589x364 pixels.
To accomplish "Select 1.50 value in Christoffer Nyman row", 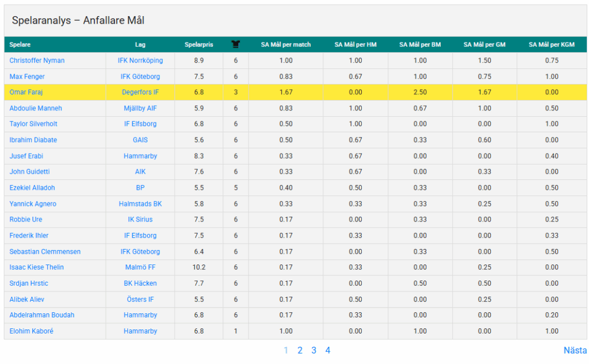I will (x=484, y=60).
